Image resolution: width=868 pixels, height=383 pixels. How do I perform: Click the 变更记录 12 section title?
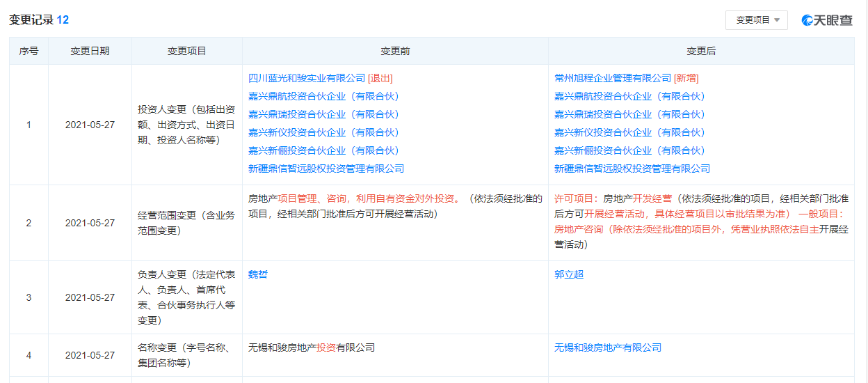click(x=39, y=20)
